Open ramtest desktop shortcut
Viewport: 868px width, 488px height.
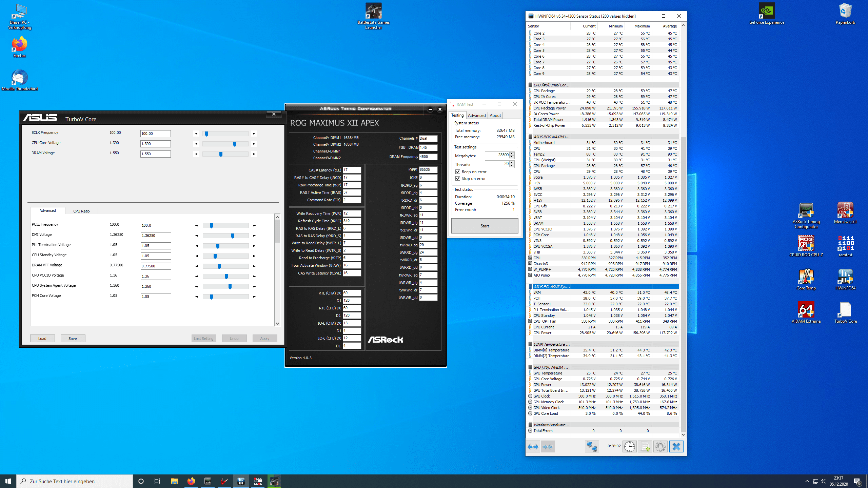tap(845, 246)
